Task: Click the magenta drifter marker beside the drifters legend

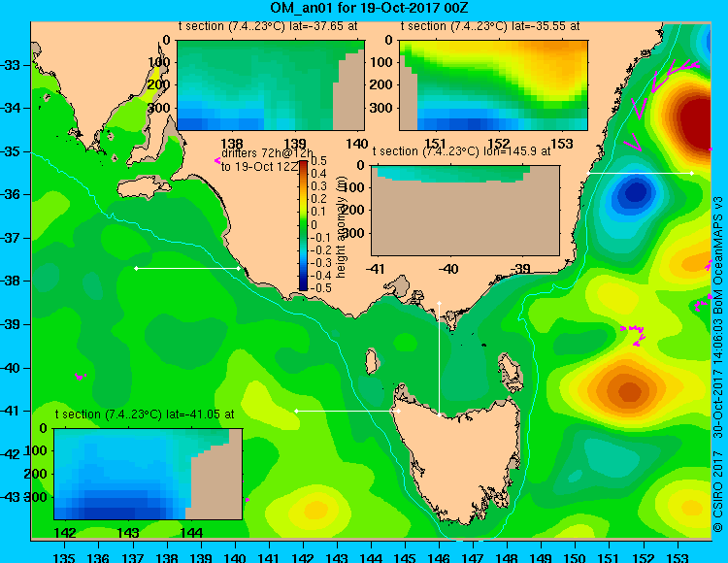Action: click(216, 160)
